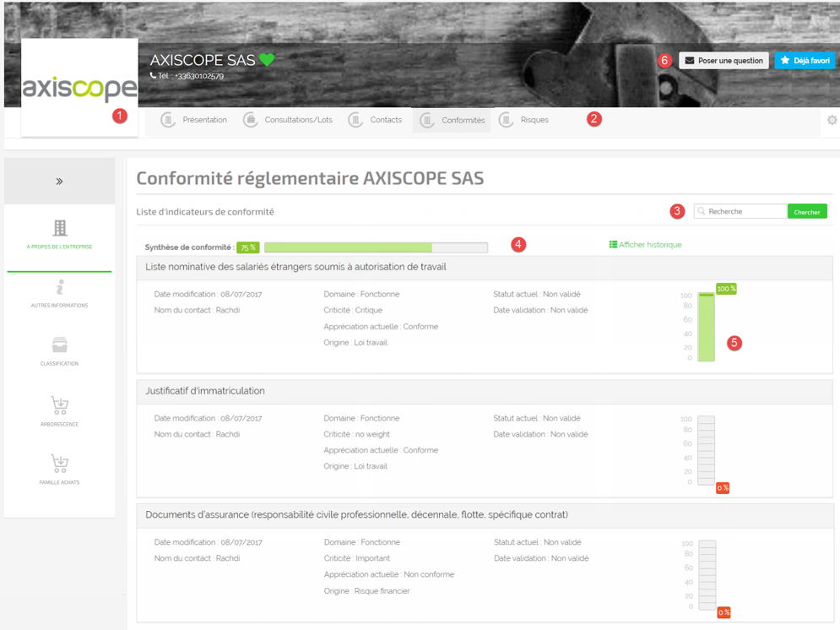This screenshot has height=630, width=840.
Task: Go to the Risques tab
Action: tap(523, 120)
